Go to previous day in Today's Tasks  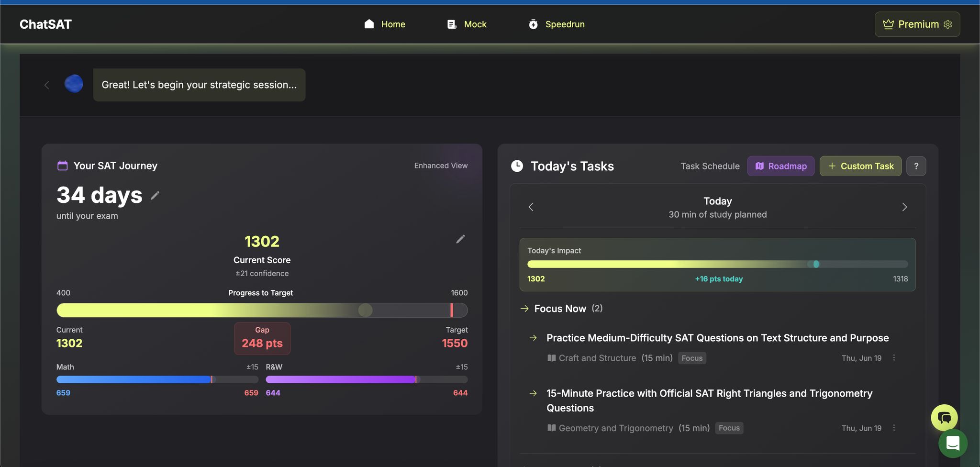coord(531,207)
